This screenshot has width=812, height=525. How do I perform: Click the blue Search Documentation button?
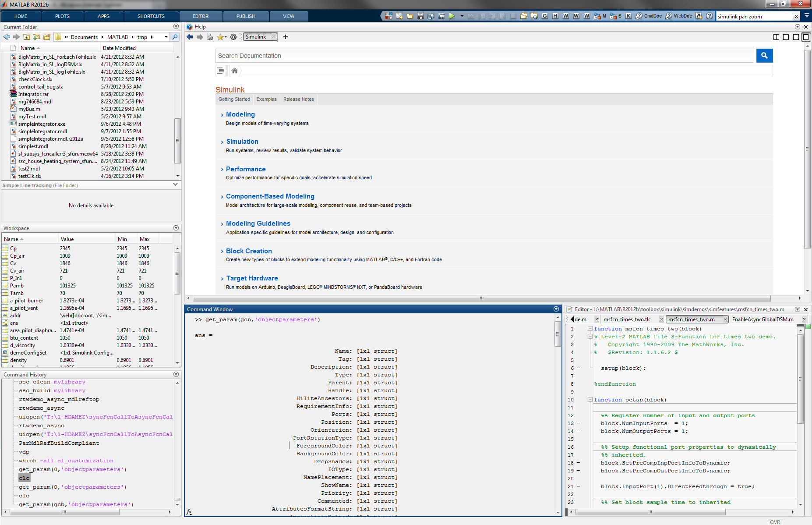[x=764, y=56]
